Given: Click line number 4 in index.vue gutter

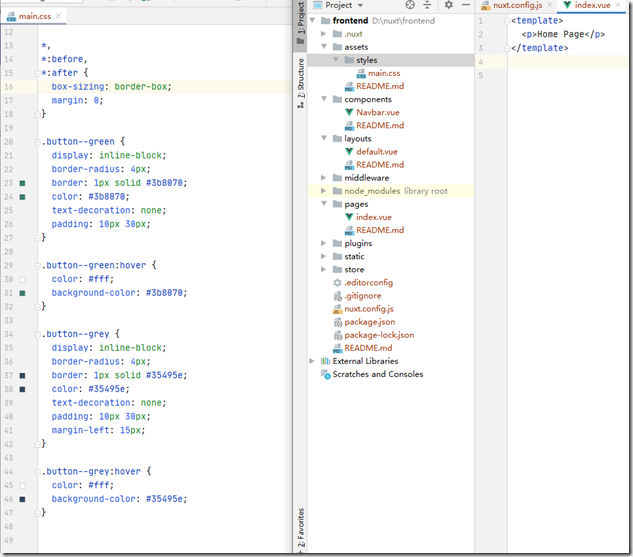Looking at the screenshot, I should tap(480, 62).
